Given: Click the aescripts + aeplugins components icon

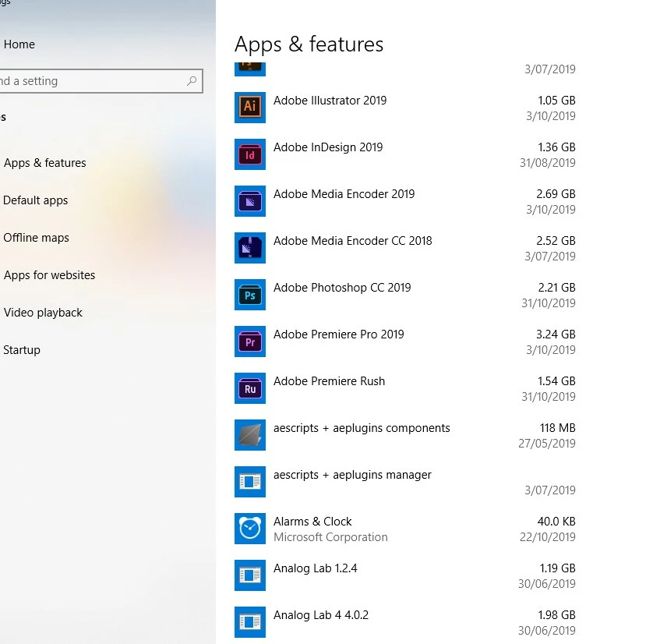Looking at the screenshot, I should 249,435.
